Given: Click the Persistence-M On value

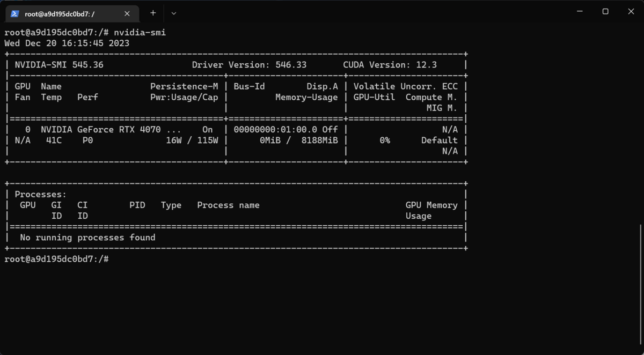Looking at the screenshot, I should pyautogui.click(x=207, y=129).
